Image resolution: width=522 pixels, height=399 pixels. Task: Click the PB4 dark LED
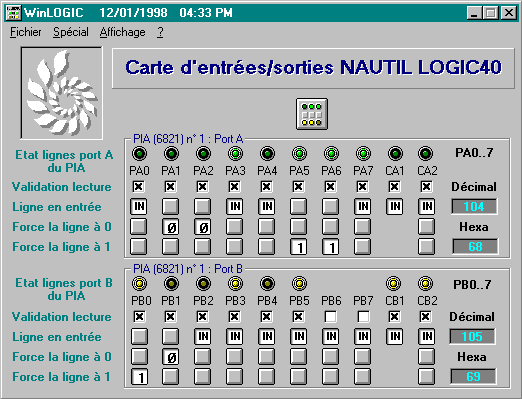[x=267, y=283]
